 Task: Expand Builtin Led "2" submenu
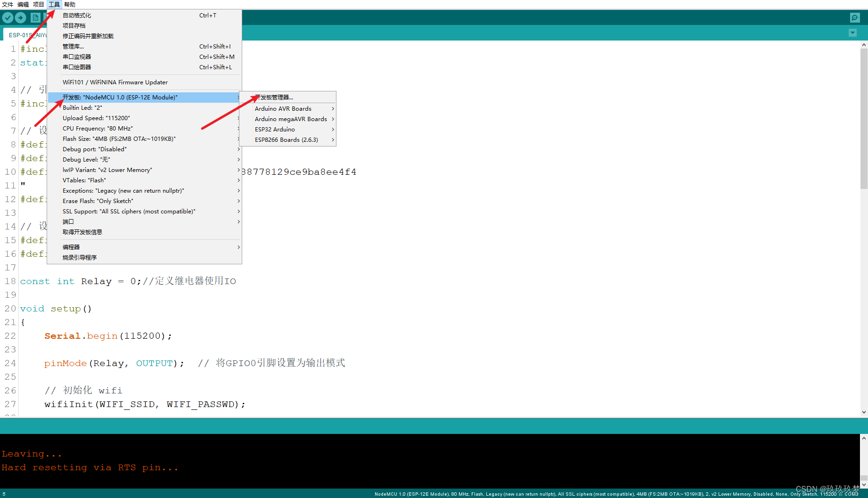tap(144, 108)
